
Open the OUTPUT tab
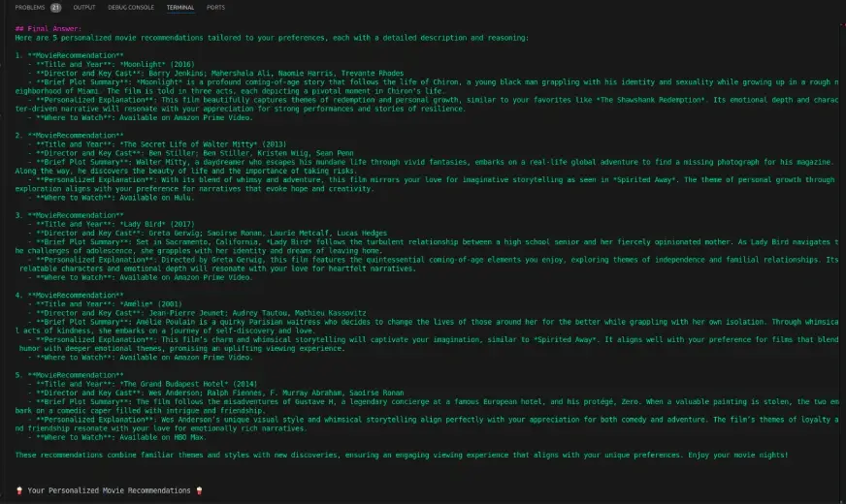click(84, 8)
